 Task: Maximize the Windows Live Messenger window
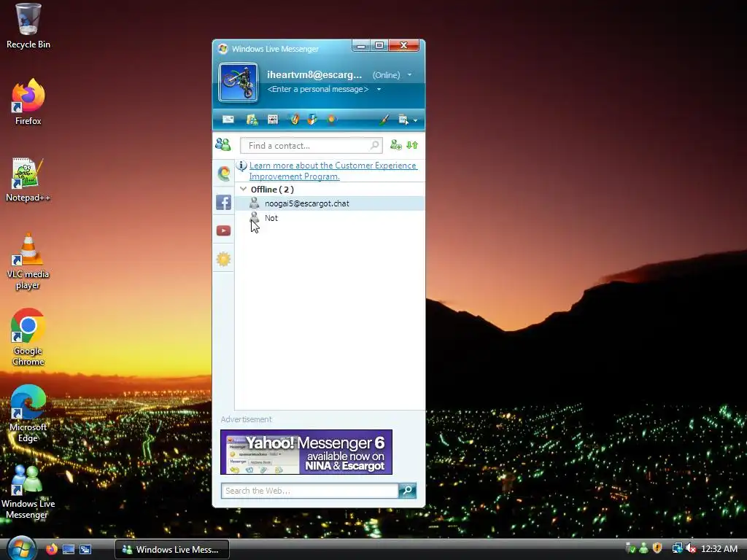tap(379, 46)
